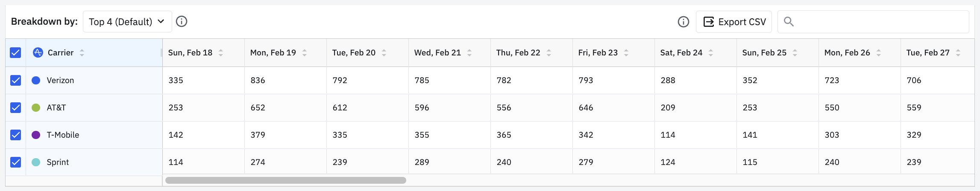980x191 pixels.
Task: Sort by the Sun, Feb 18 column arrows
Action: 221,53
